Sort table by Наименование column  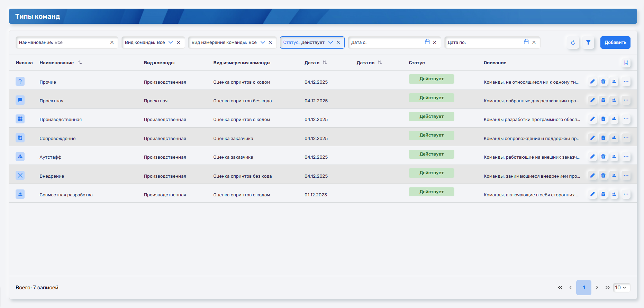[80, 63]
